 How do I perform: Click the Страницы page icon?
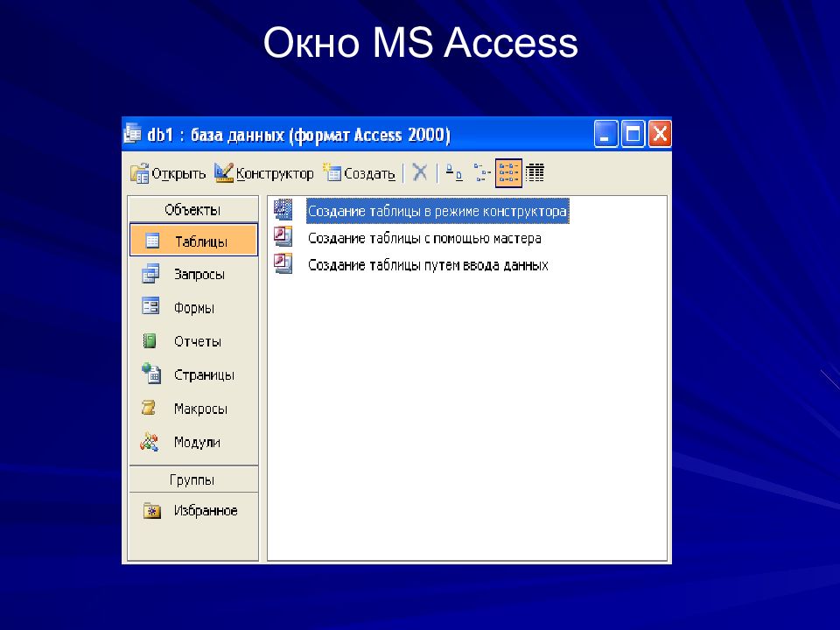click(151, 373)
